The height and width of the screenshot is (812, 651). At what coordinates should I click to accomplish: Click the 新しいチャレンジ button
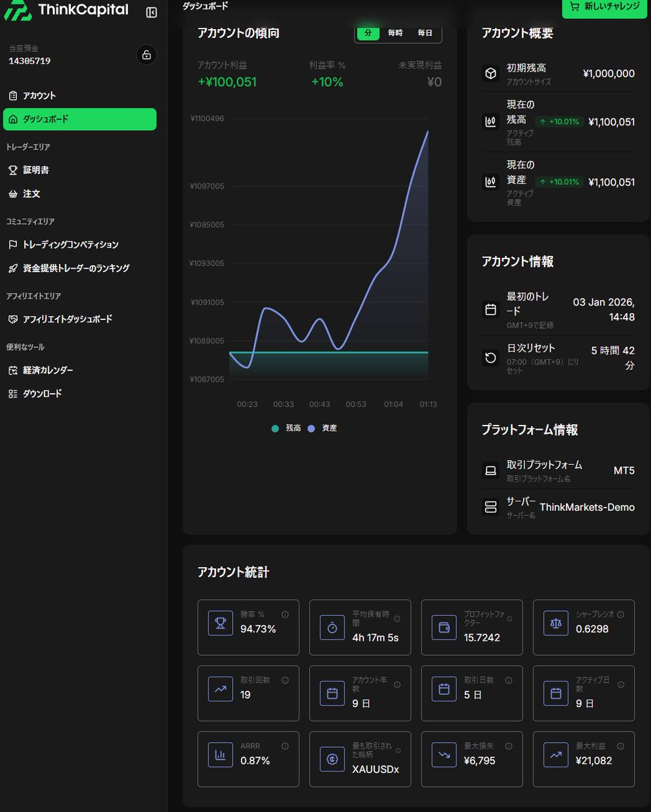tap(604, 7)
